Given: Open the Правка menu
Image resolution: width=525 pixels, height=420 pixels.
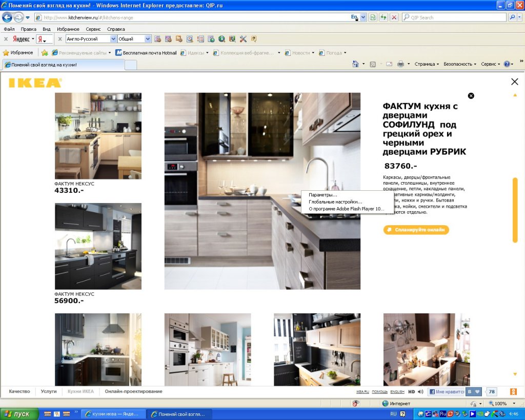Looking at the screenshot, I should (29, 29).
